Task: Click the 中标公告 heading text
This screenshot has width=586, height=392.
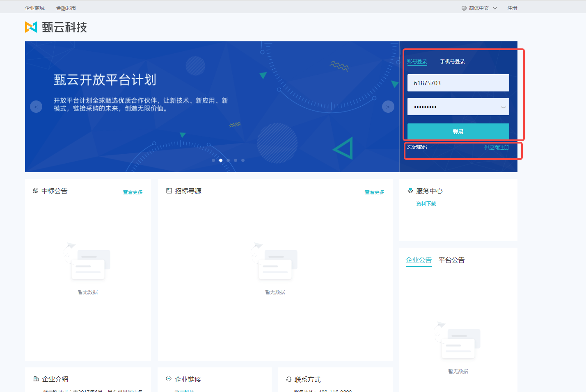Action: (x=54, y=191)
